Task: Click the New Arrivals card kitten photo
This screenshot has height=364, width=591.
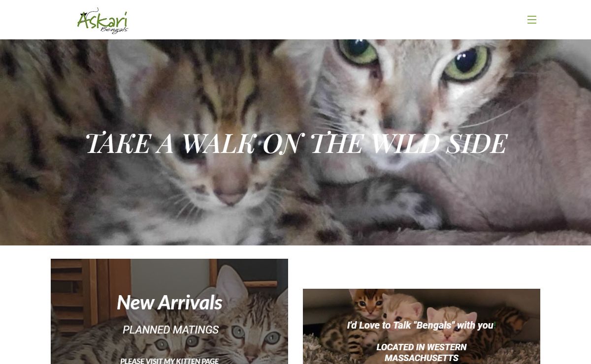Action: pos(169,311)
